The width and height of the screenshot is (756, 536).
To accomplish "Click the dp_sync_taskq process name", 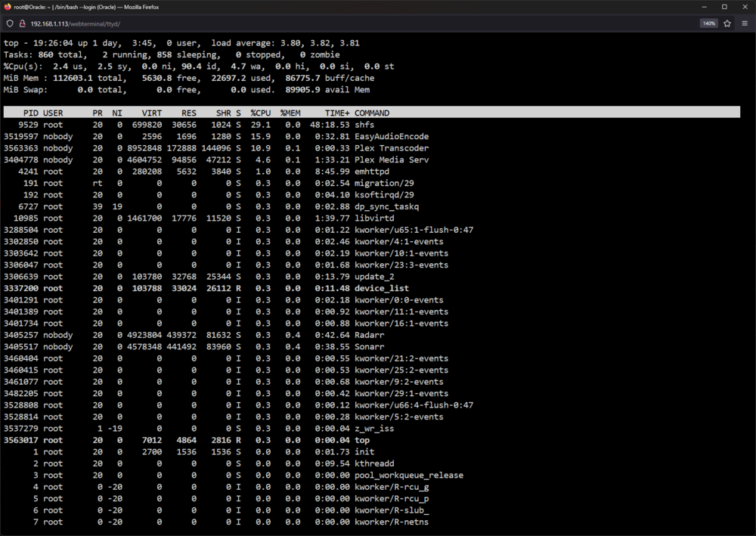I will (386, 206).
